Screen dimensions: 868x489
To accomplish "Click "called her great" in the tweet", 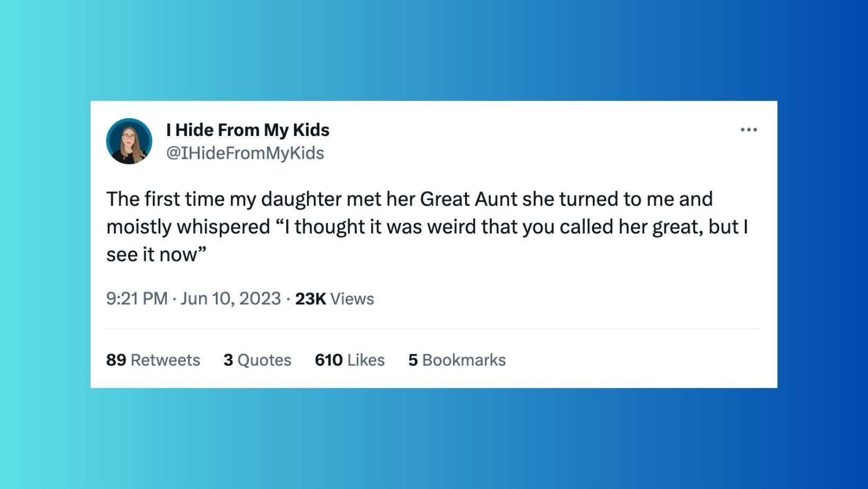I will point(631,227).
